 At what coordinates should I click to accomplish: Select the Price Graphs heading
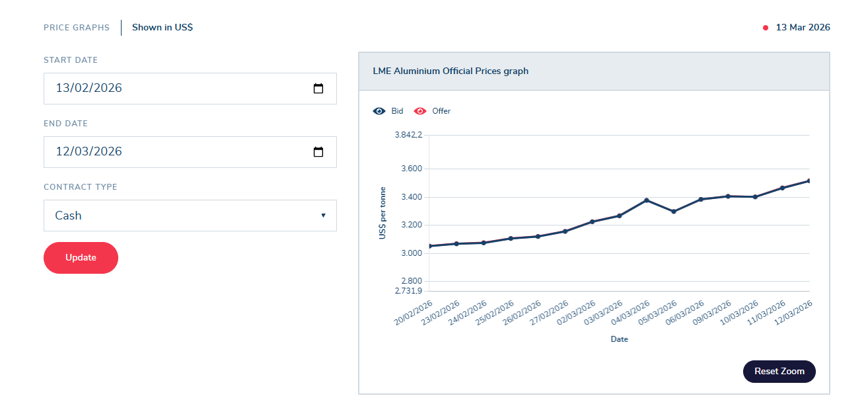coord(77,28)
